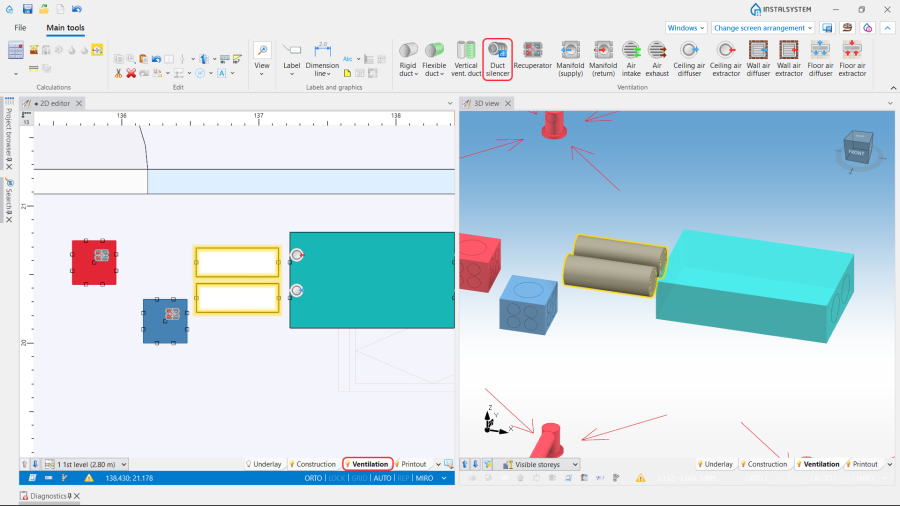This screenshot has width=900, height=506.
Task: Open the Windows dropdown
Action: [x=686, y=28]
